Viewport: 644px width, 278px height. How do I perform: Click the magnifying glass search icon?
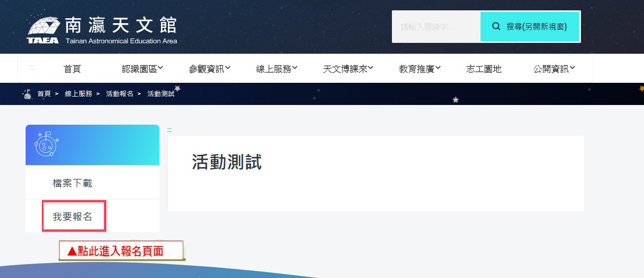click(496, 26)
